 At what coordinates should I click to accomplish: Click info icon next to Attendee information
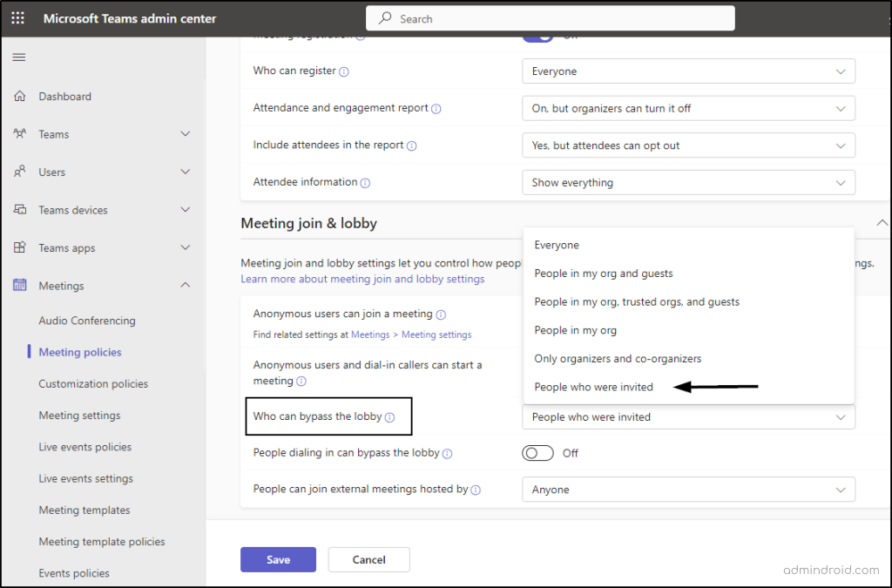click(366, 183)
